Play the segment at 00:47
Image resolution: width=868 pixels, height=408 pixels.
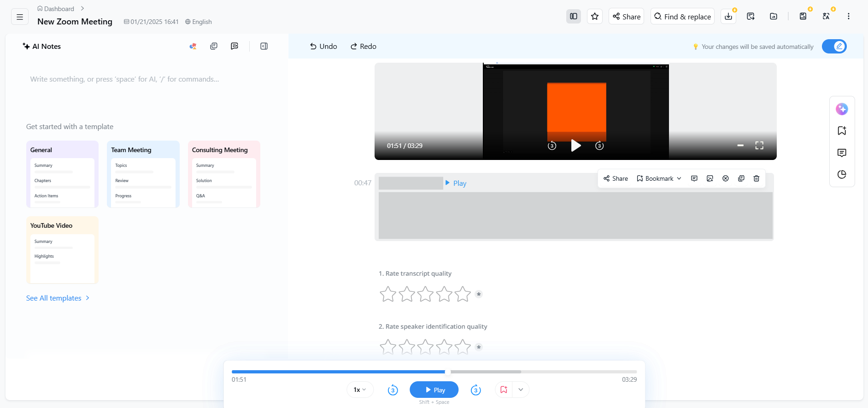click(x=456, y=183)
